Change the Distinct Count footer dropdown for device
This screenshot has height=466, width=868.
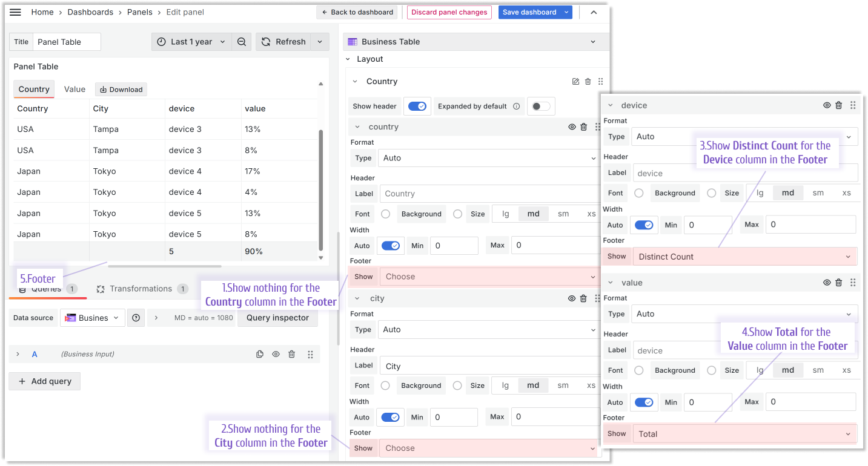(x=744, y=256)
